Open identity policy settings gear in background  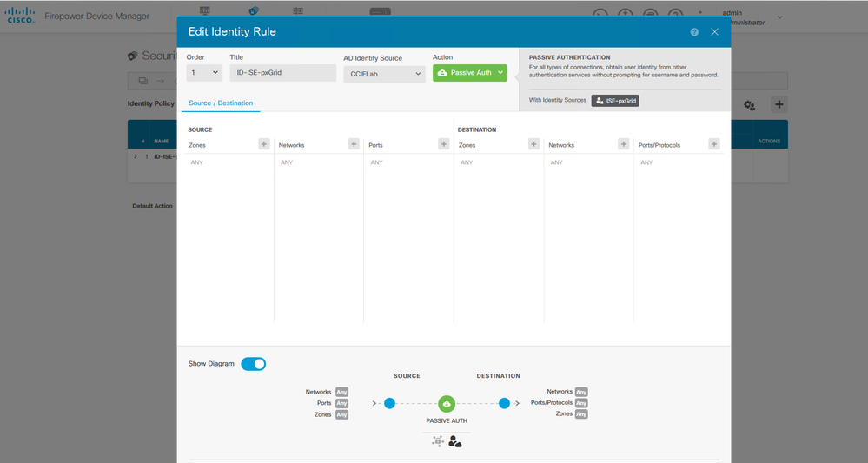[750, 105]
